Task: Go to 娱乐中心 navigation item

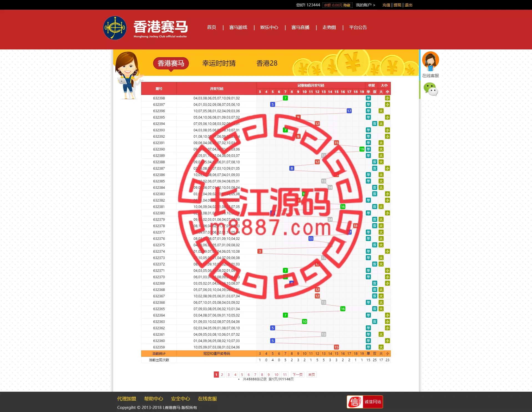Action: [x=269, y=27]
